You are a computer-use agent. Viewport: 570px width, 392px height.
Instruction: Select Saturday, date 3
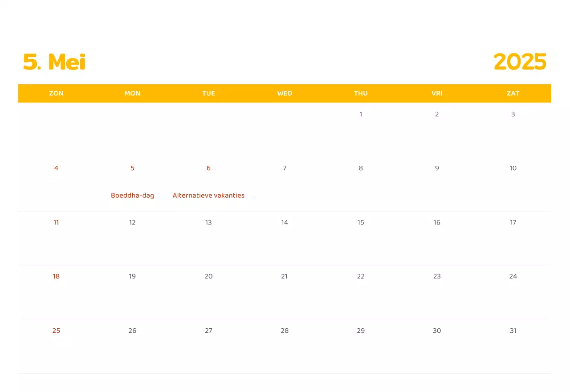click(x=513, y=114)
